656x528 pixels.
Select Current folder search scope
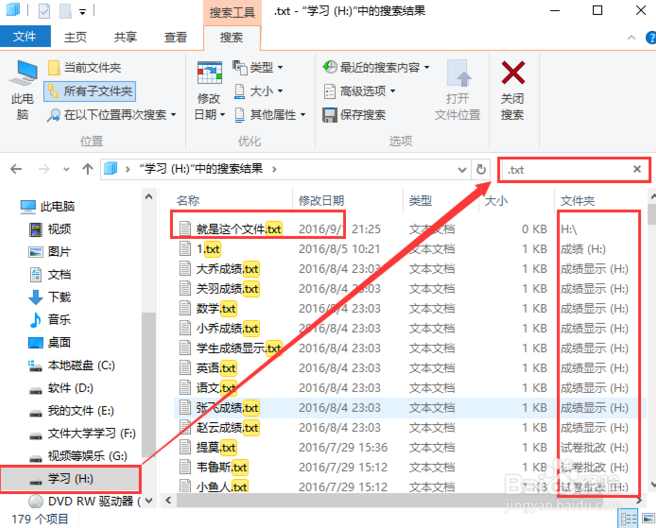tap(85, 67)
